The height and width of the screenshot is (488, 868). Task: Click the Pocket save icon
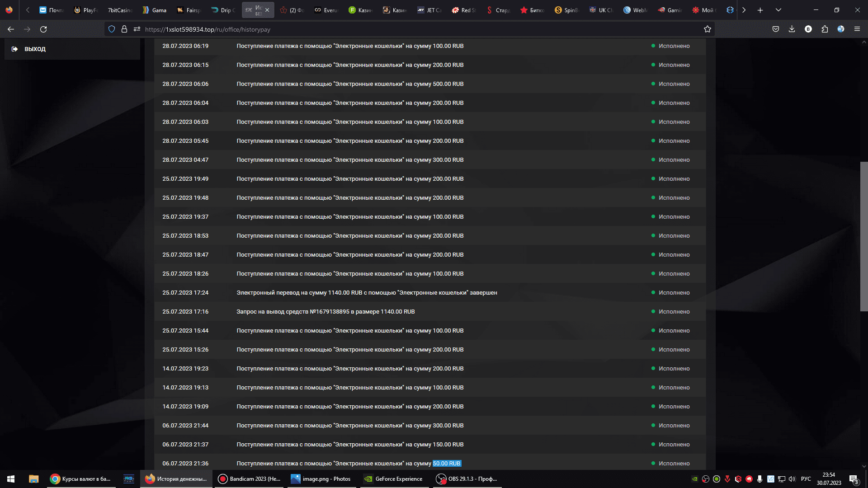(776, 29)
